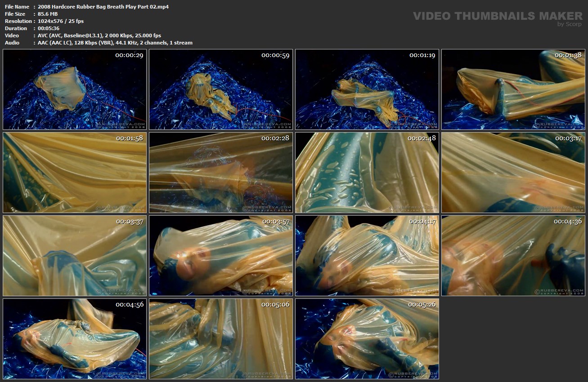Click the thumbnail timestamped 00:00:29
This screenshot has width=588, height=382.
[x=75, y=89]
